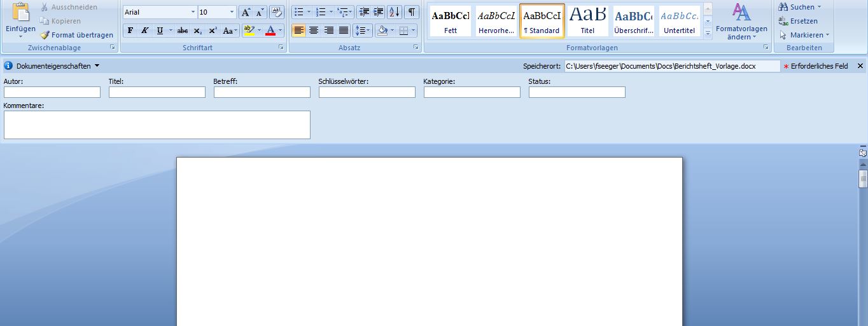Screen dimensions: 868x326
Task: Toggle strikethrough abc formatting
Action: [183, 31]
